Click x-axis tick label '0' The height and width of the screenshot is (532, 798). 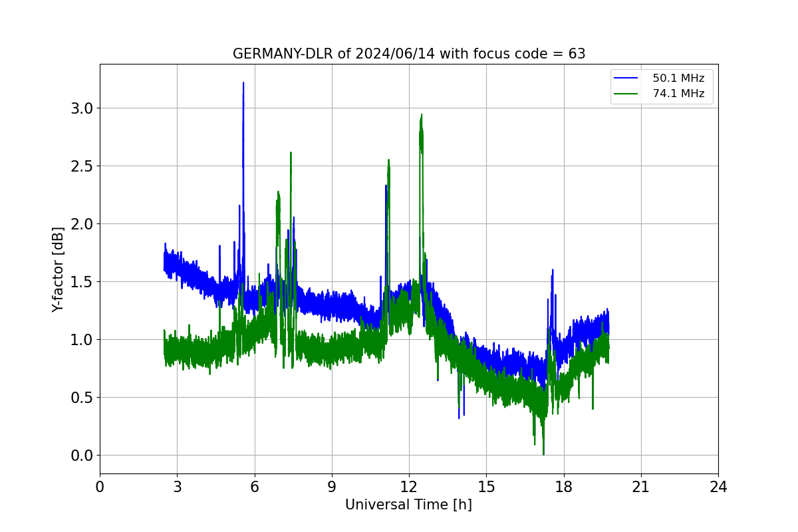click(x=100, y=487)
